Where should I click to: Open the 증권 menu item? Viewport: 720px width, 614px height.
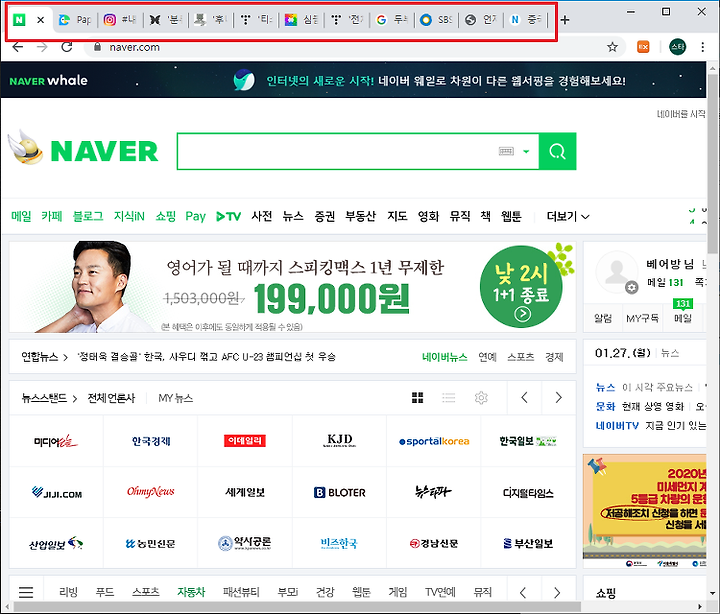(x=325, y=216)
